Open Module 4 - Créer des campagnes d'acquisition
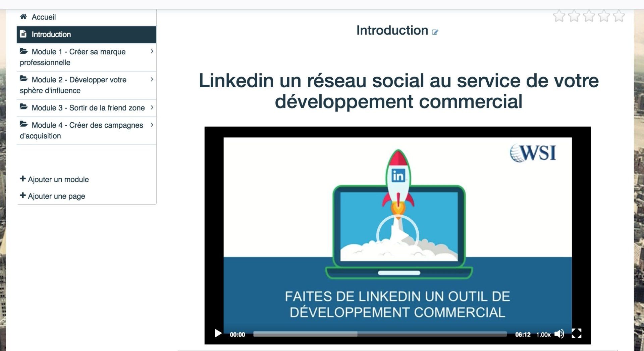This screenshot has width=644, height=351. [x=87, y=131]
